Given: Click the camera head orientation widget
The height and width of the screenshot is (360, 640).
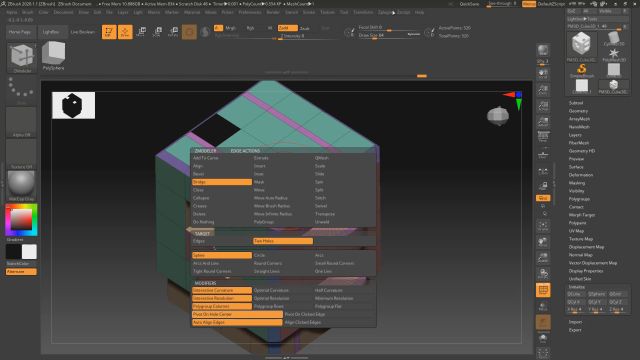Looking at the screenshot, I should click(498, 116).
